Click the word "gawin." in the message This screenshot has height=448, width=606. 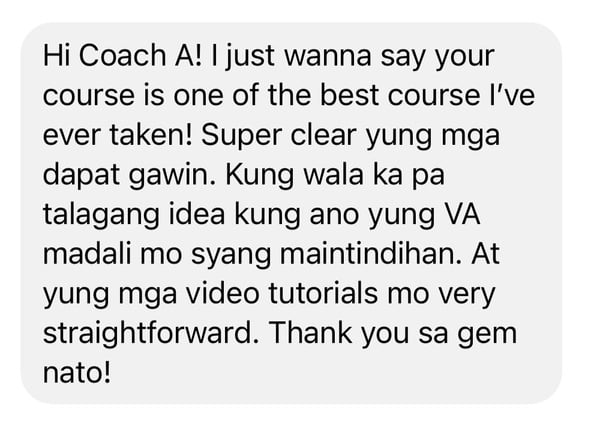click(172, 176)
